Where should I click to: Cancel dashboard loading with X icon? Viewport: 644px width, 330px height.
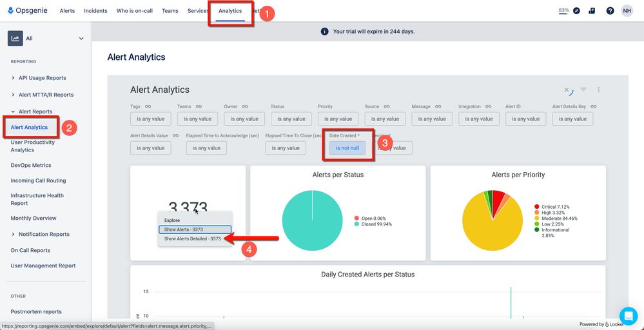(567, 90)
